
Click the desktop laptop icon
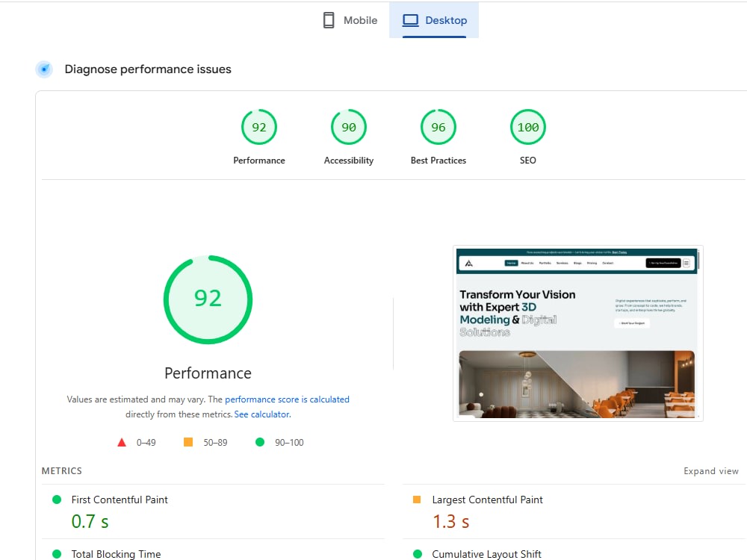410,20
